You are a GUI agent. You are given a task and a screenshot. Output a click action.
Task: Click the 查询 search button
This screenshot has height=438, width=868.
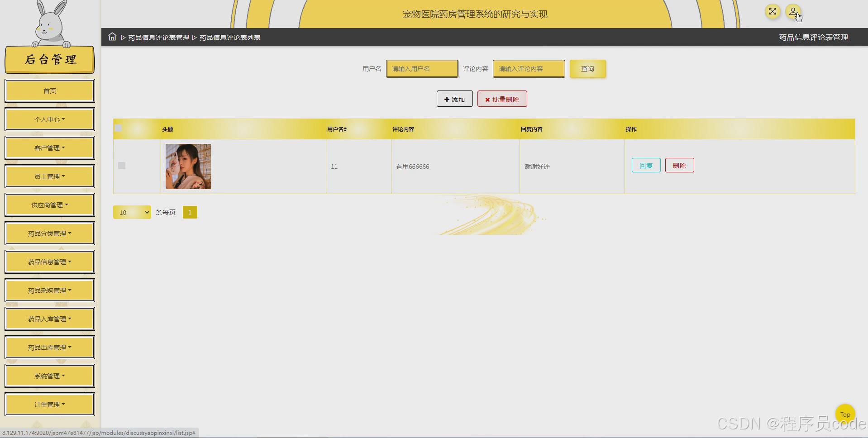587,69
